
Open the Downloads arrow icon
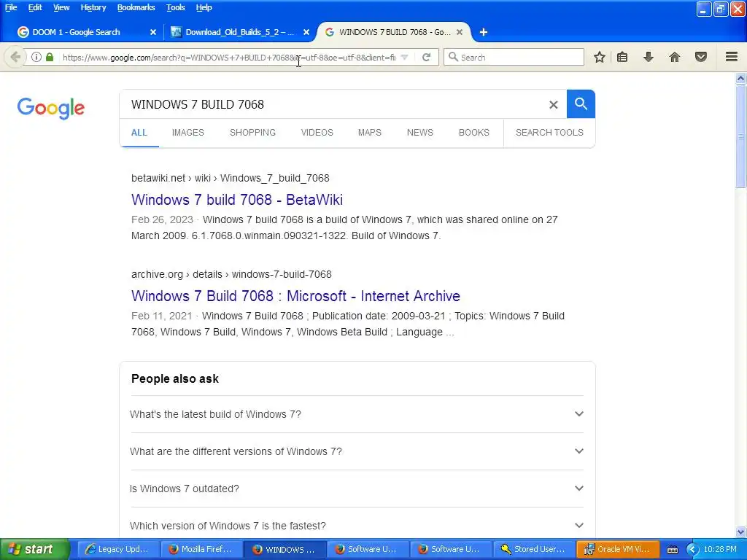pyautogui.click(x=649, y=57)
